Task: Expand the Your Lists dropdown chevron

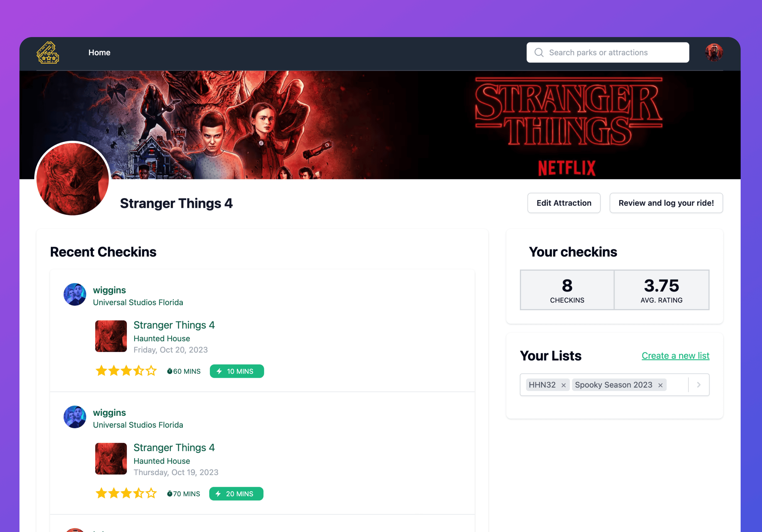Action: pos(699,385)
